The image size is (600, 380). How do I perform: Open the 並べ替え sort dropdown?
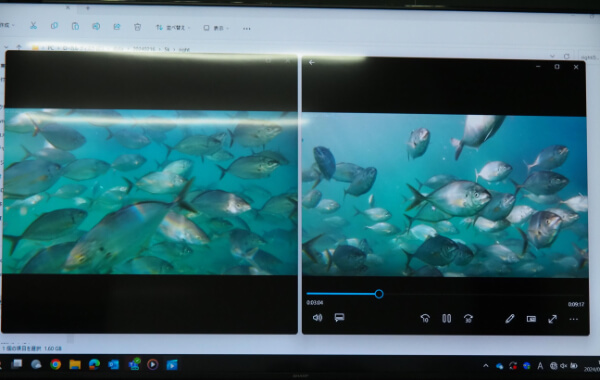pyautogui.click(x=173, y=28)
